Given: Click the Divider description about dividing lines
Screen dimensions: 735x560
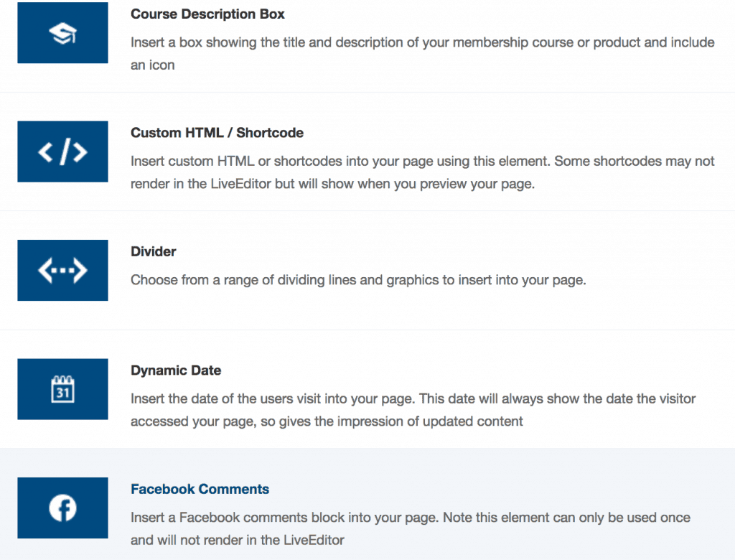Looking at the screenshot, I should 358,280.
